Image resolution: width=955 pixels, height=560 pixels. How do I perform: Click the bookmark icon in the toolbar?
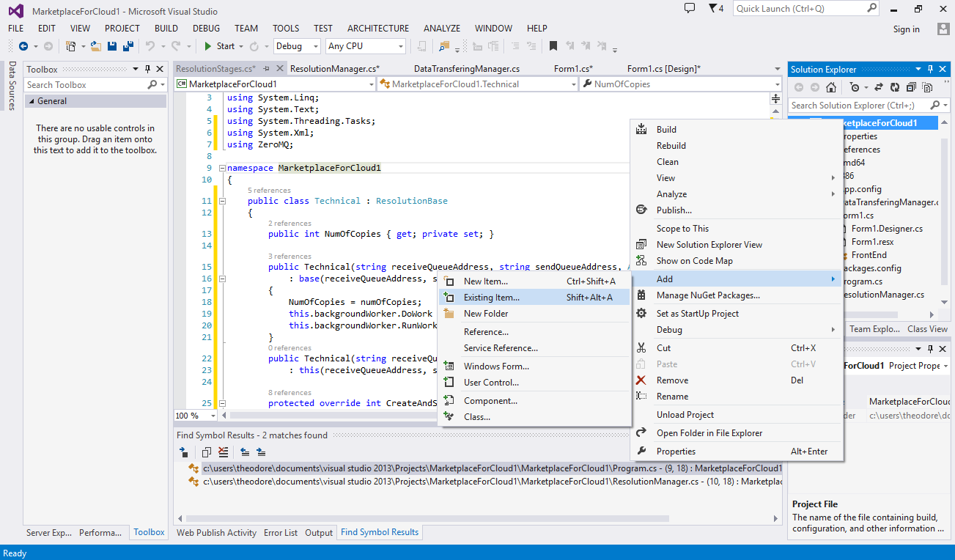coord(553,46)
